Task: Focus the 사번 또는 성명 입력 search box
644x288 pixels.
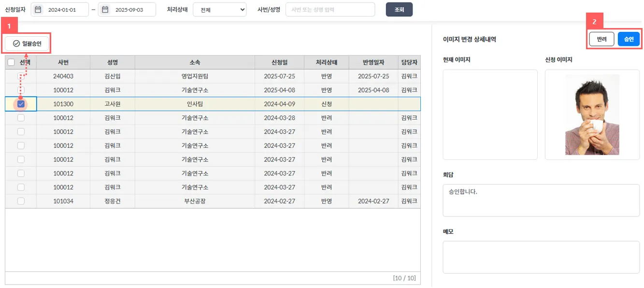Action: point(330,10)
